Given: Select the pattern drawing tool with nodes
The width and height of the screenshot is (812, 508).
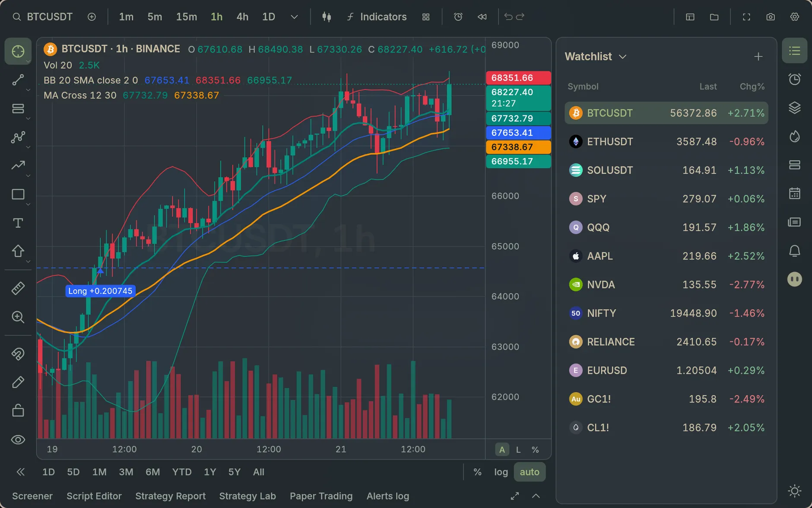Looking at the screenshot, I should (x=18, y=137).
